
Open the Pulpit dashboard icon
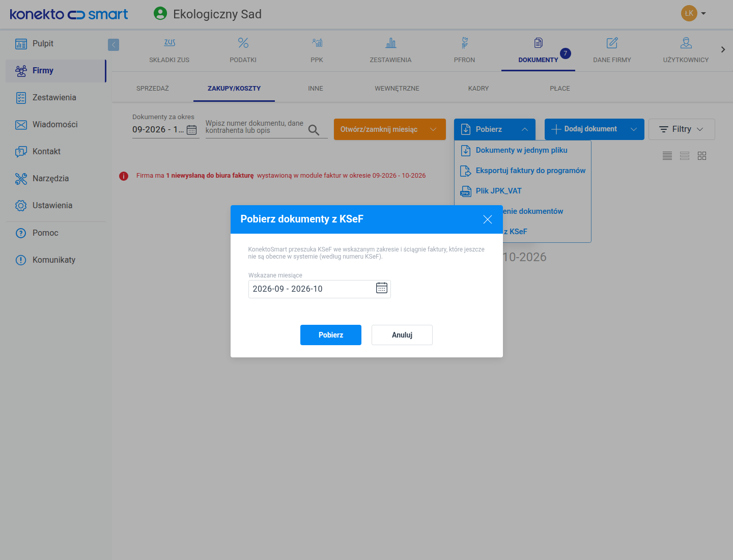[x=21, y=44]
